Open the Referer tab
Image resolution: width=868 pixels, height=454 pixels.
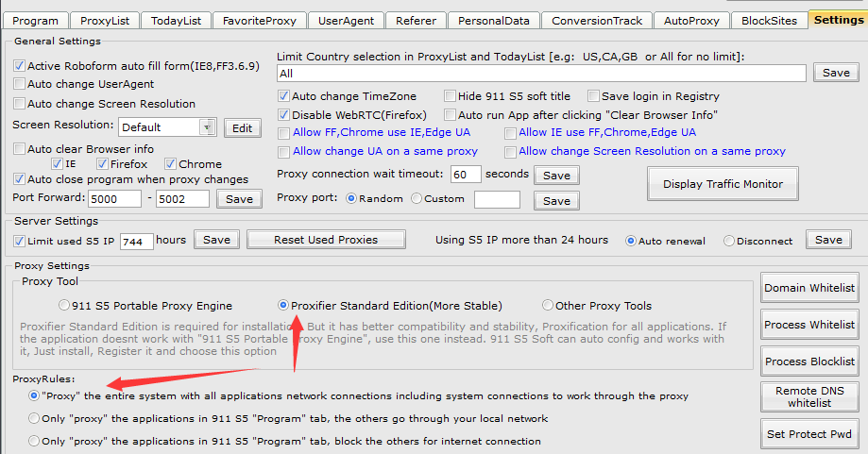pyautogui.click(x=416, y=21)
